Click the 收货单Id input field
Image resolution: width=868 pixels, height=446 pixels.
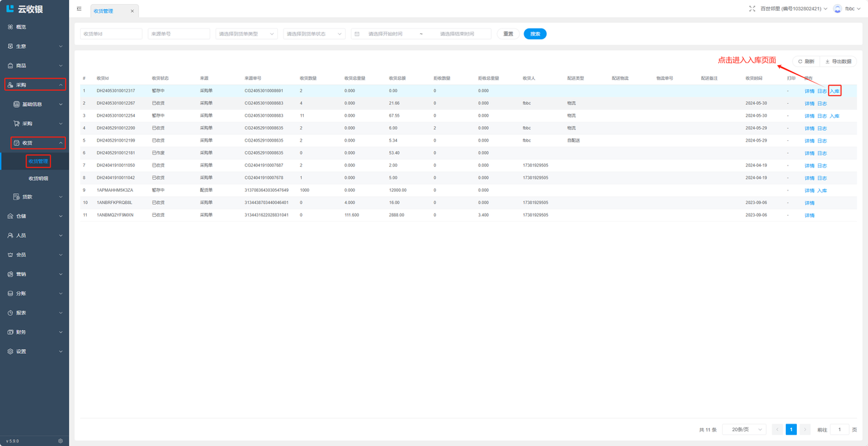click(111, 34)
